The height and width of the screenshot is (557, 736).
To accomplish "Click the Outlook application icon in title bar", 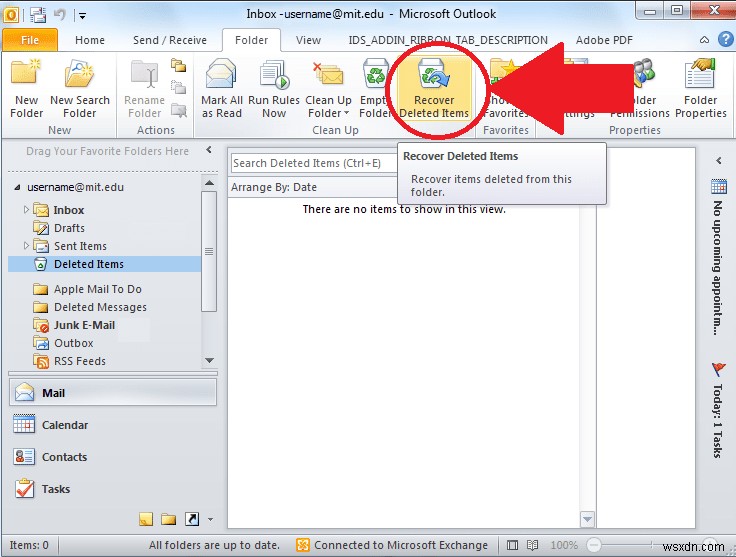I will click(11, 15).
